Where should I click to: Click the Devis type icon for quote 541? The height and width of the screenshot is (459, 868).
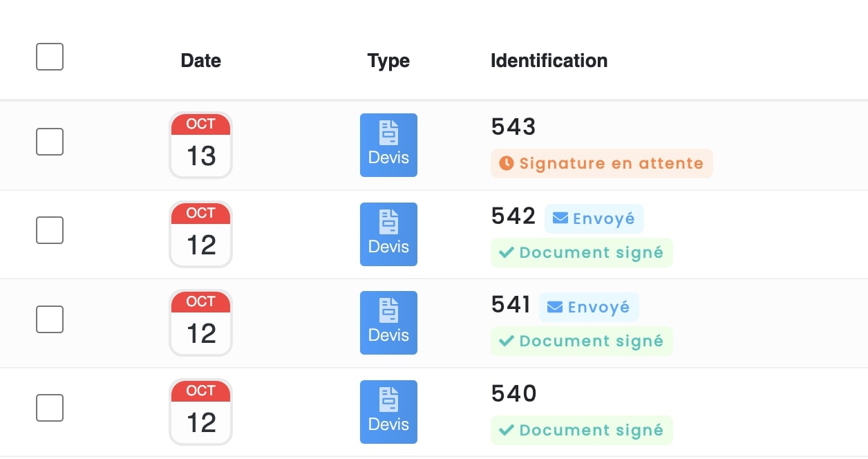[x=388, y=322]
